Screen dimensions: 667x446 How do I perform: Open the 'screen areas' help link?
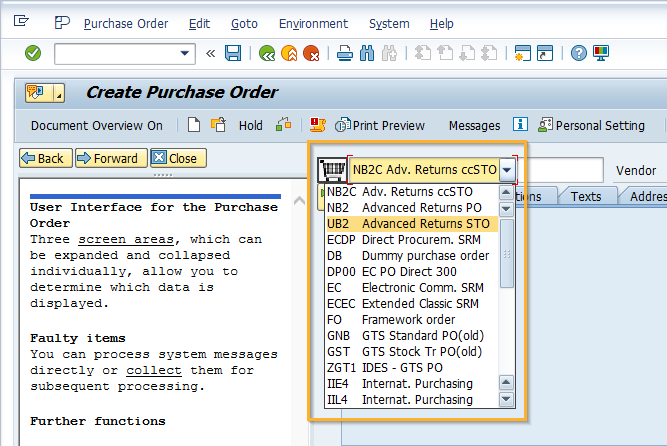click(110, 240)
